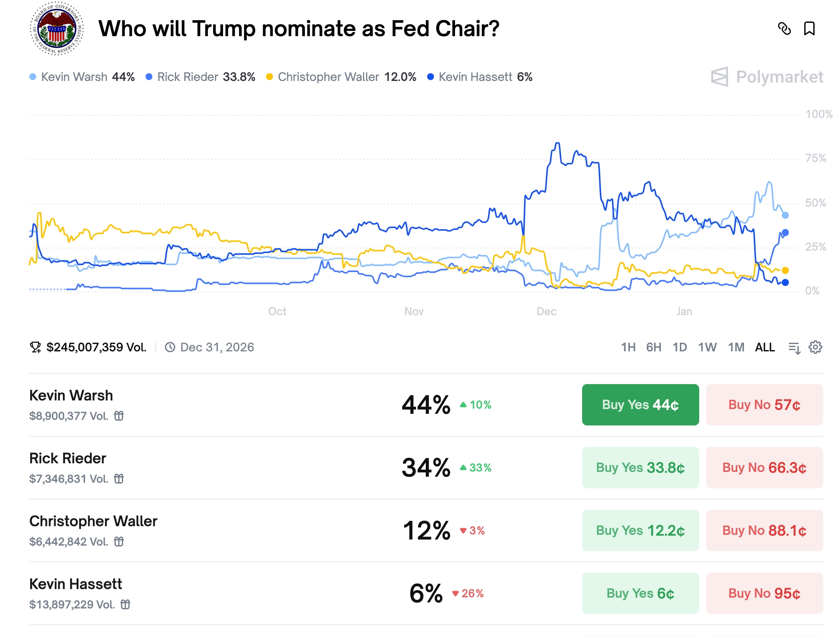
Task: Toggle Rick Rieder's series in the legend
Action: point(148,77)
